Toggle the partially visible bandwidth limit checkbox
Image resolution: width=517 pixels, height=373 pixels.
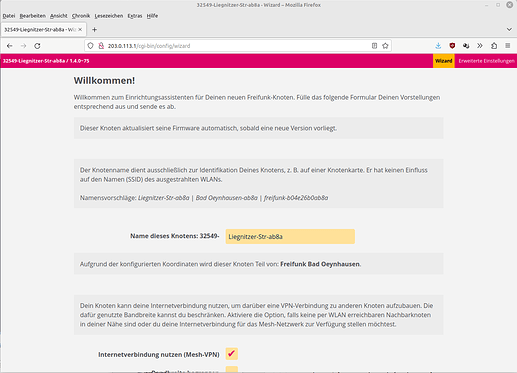(232, 369)
